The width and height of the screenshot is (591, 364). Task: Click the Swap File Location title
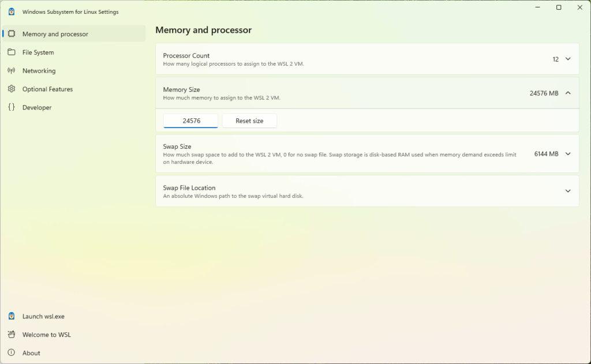[x=189, y=187]
